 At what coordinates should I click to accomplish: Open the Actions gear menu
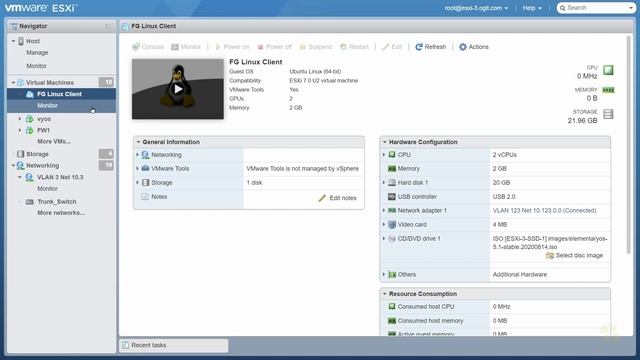(x=473, y=47)
